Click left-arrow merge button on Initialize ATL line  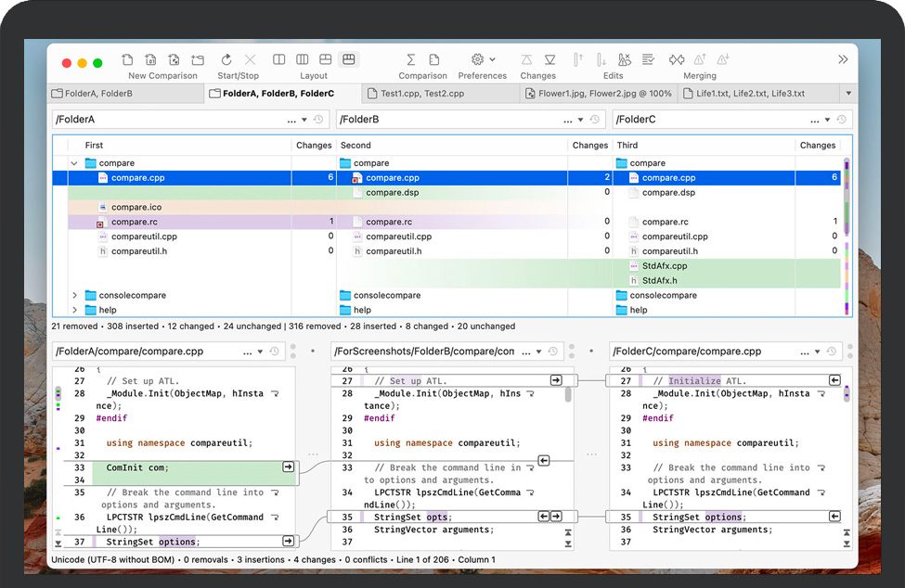[x=834, y=380]
